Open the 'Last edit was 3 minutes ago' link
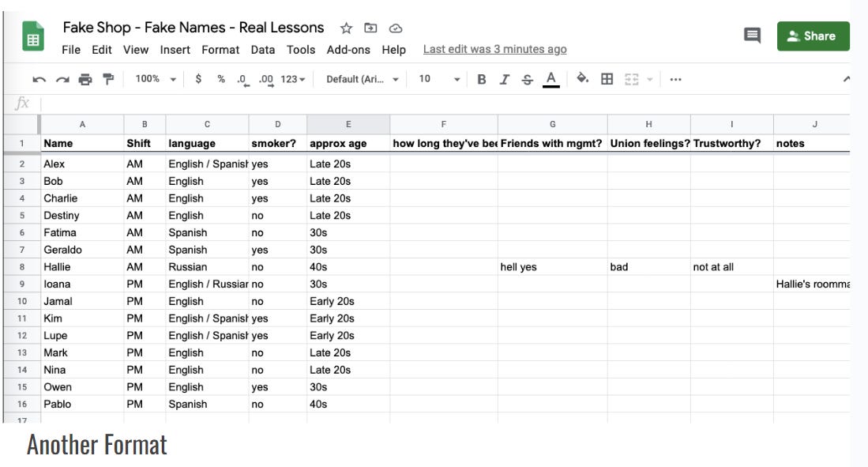 click(495, 49)
